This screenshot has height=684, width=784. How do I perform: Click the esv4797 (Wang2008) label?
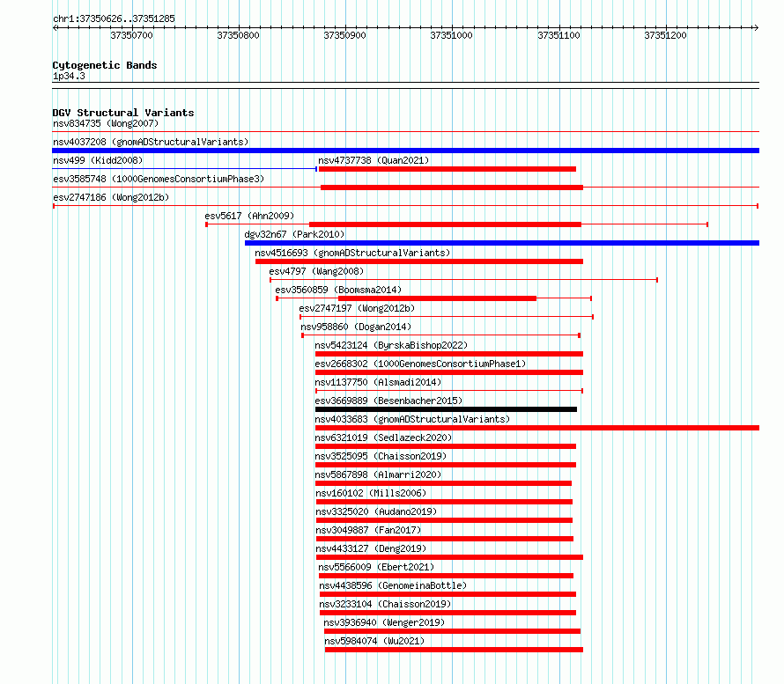[x=316, y=271]
